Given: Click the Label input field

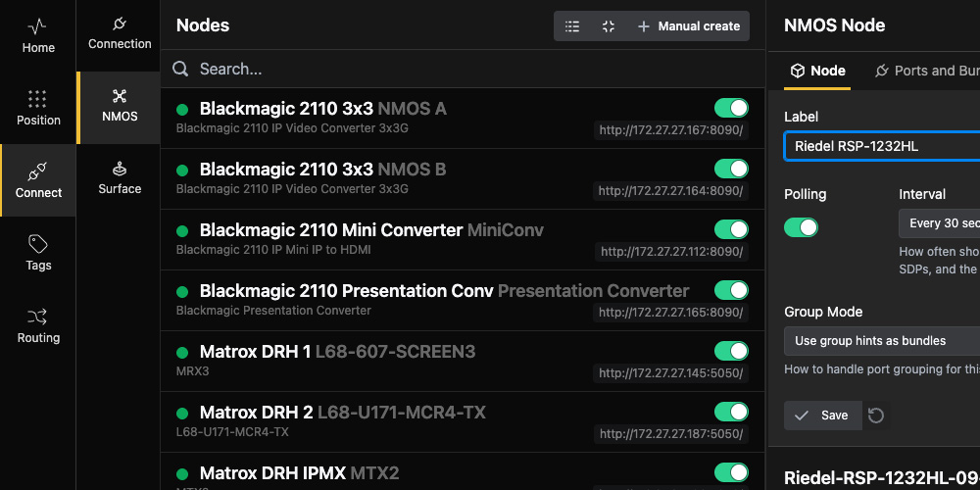Looking at the screenshot, I should click(882, 146).
